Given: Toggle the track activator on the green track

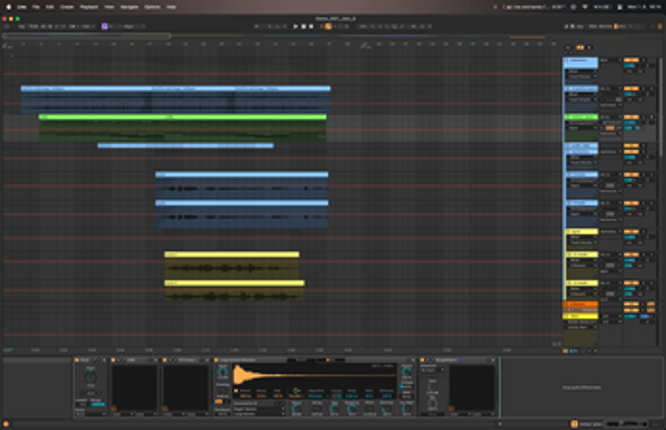Looking at the screenshot, I should [x=631, y=117].
